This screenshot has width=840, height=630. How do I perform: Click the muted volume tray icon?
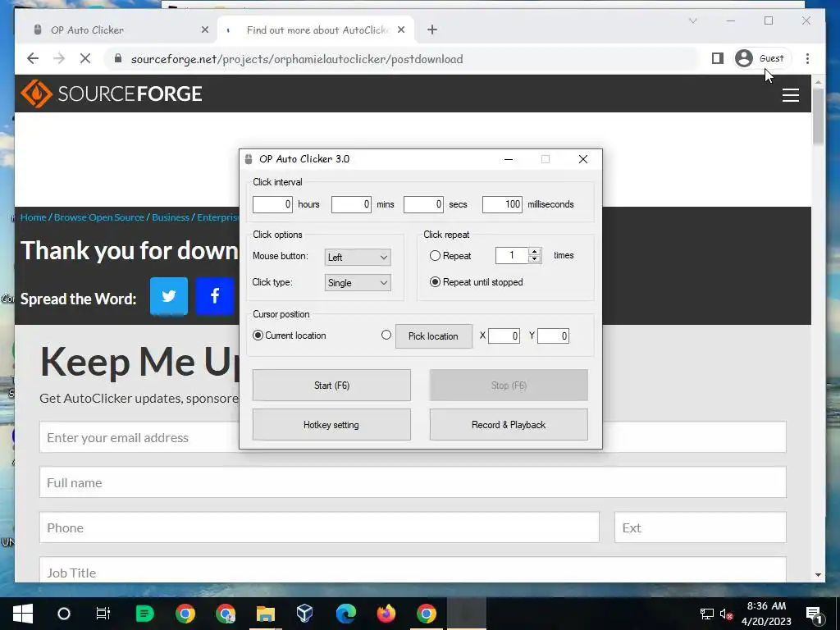pyautogui.click(x=726, y=614)
